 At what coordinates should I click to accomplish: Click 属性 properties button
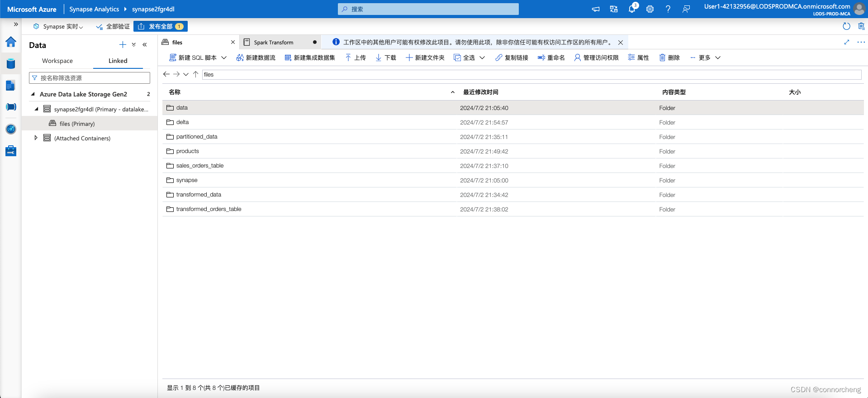(x=638, y=58)
